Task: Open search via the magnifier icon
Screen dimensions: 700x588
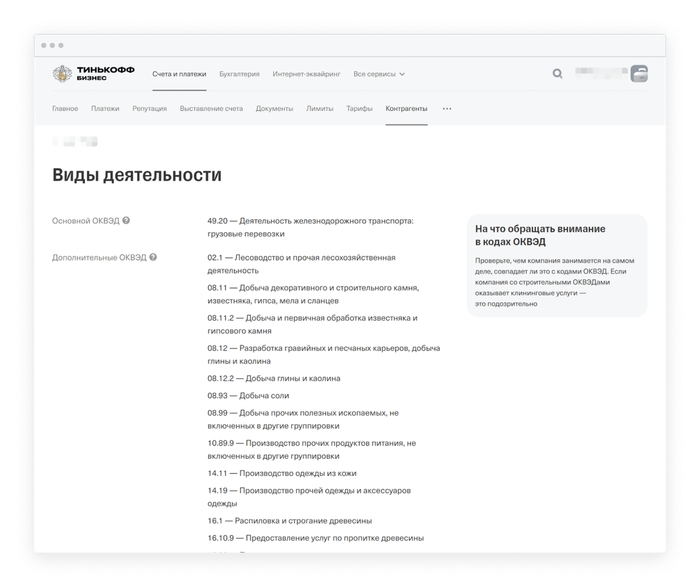Action: [x=557, y=73]
